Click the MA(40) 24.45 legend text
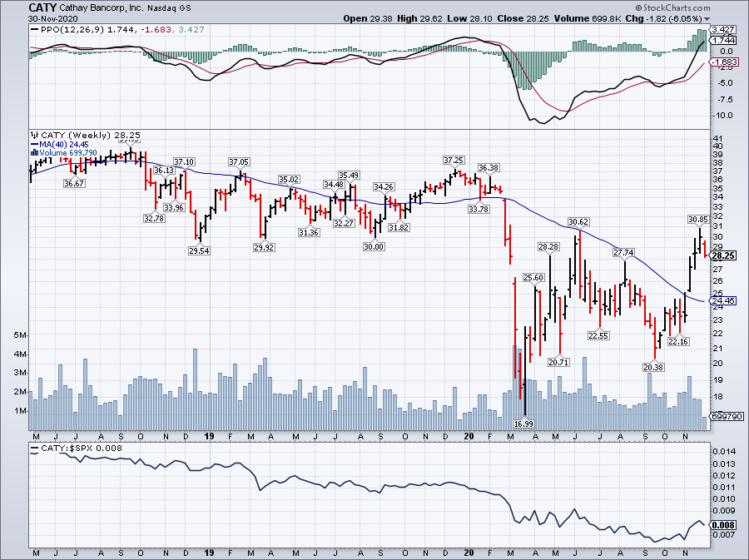749x560 pixels. (64, 145)
